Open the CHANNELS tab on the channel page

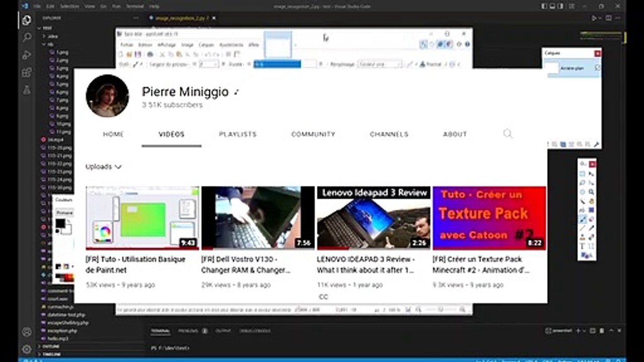tap(389, 134)
